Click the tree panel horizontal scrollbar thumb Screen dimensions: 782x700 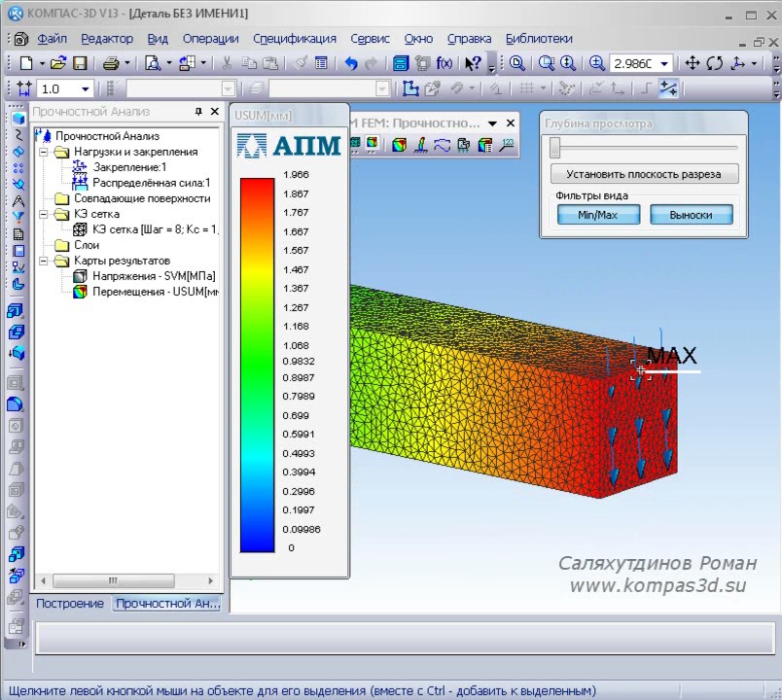tap(113, 580)
